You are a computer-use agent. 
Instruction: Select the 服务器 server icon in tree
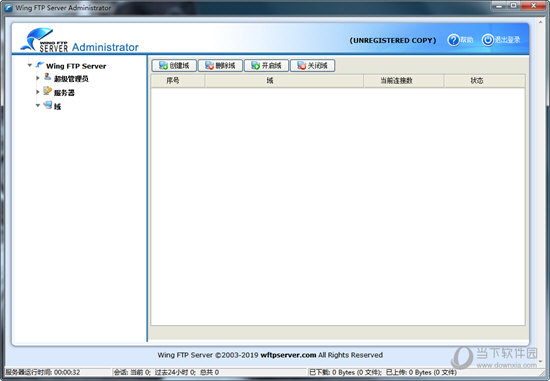pyautogui.click(x=47, y=91)
